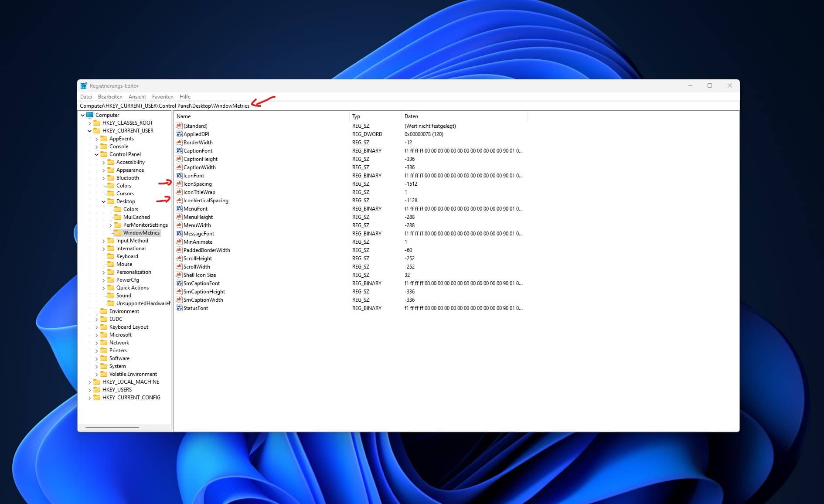Expand the PerMonitorSettings key
The width and height of the screenshot is (824, 504).
click(x=110, y=225)
